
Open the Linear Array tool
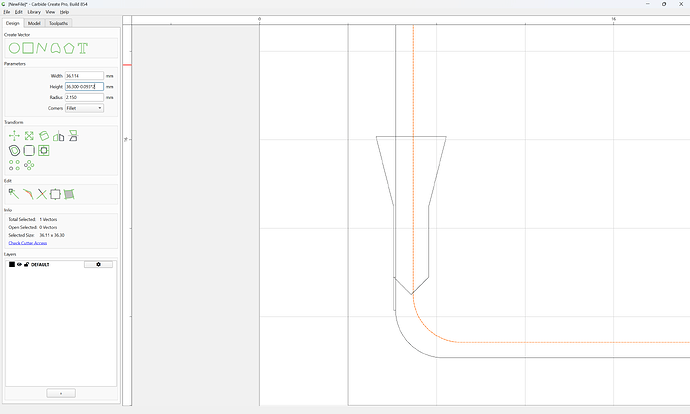pos(14,165)
